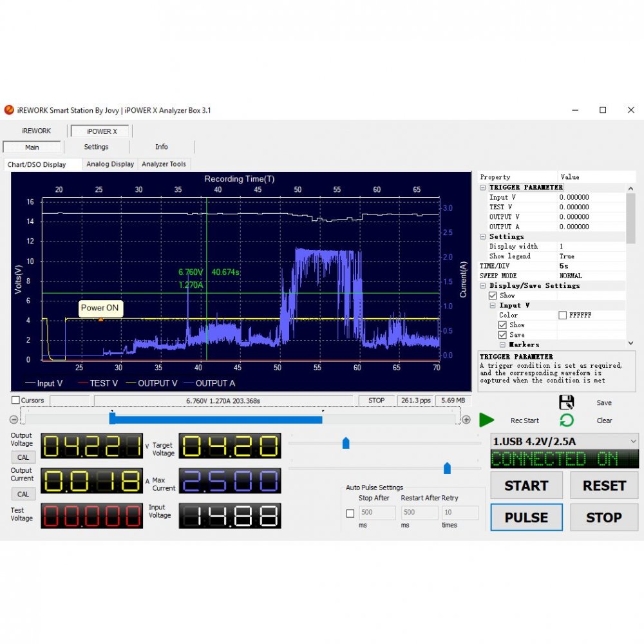Viewport: 644px width, 644px height.
Task: Click the OUTPUT A legend entry
Action: coord(209,383)
